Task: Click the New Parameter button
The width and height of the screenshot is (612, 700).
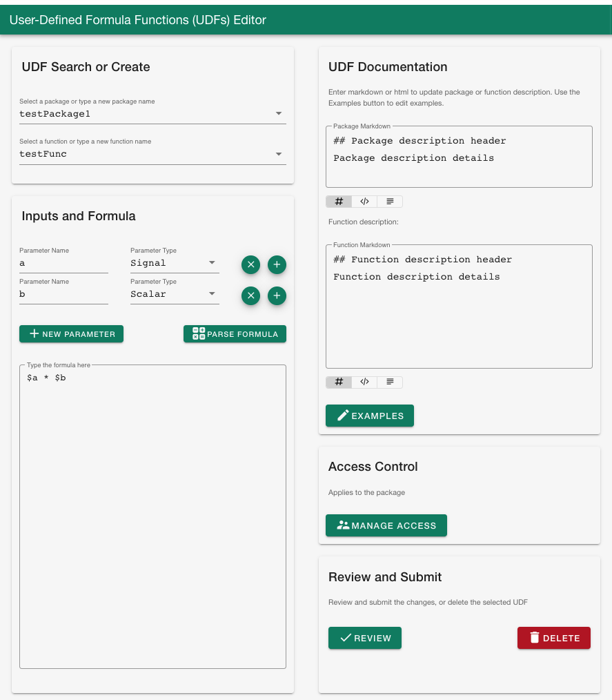Action: click(x=71, y=334)
